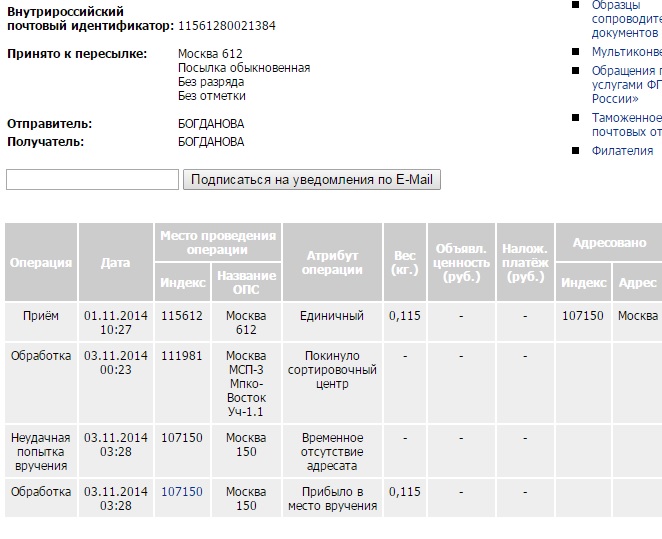The width and height of the screenshot is (662, 539).
Task: Click 'Подписаться на уведомления по E-Mail' button
Action: pos(312,179)
